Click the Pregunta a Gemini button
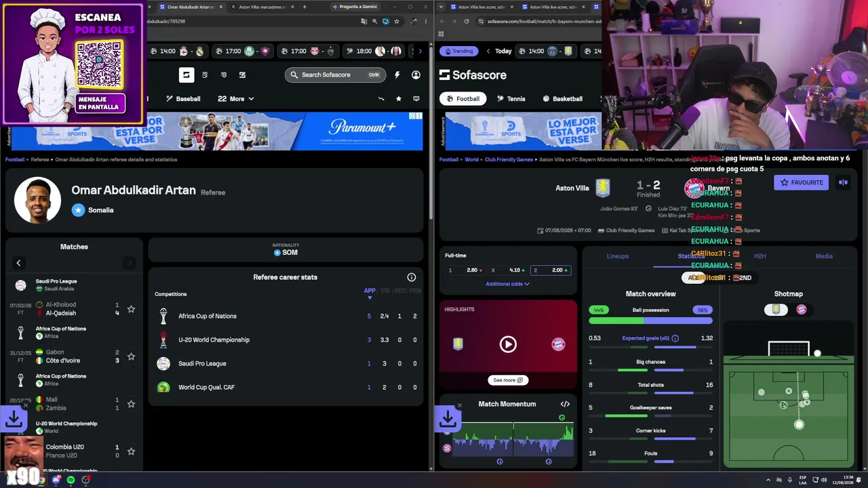868x488 pixels. 355,7
